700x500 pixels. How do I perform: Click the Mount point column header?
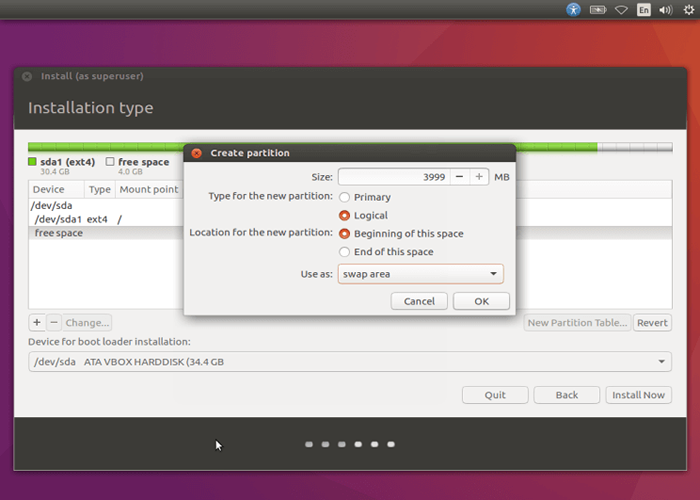tap(149, 189)
